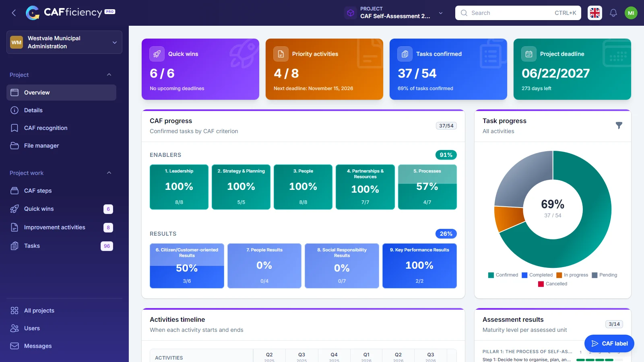Open Quick wins in the sidebar
This screenshot has height=362, width=644.
[x=61, y=209]
